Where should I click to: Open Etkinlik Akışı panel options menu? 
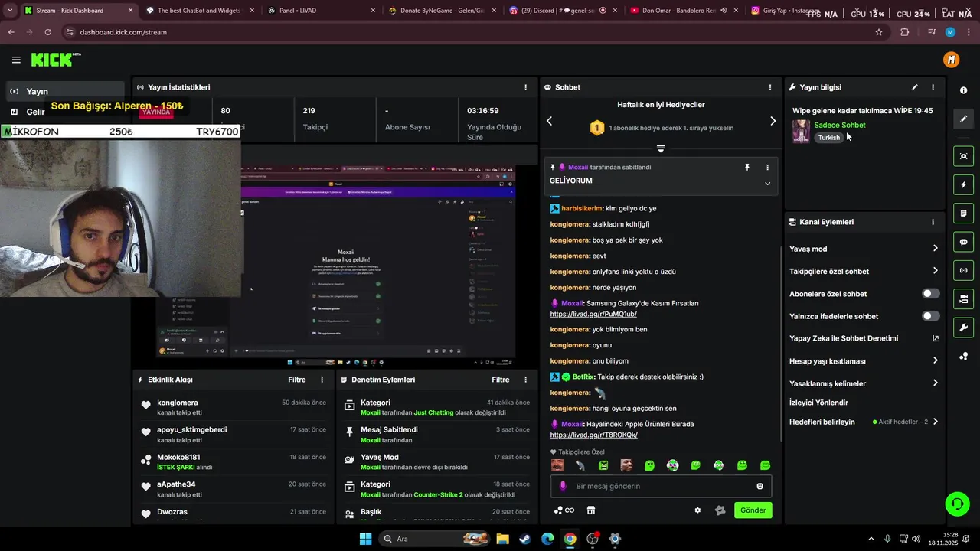pos(322,380)
